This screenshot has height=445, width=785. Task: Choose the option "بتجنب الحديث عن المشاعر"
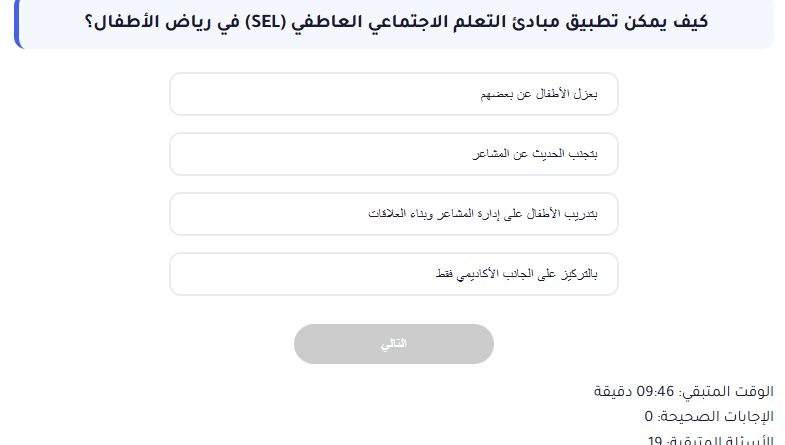(394, 155)
